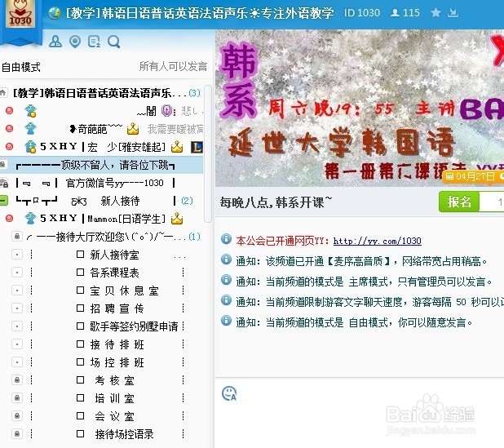Open the channel notes list icon

click(94, 42)
